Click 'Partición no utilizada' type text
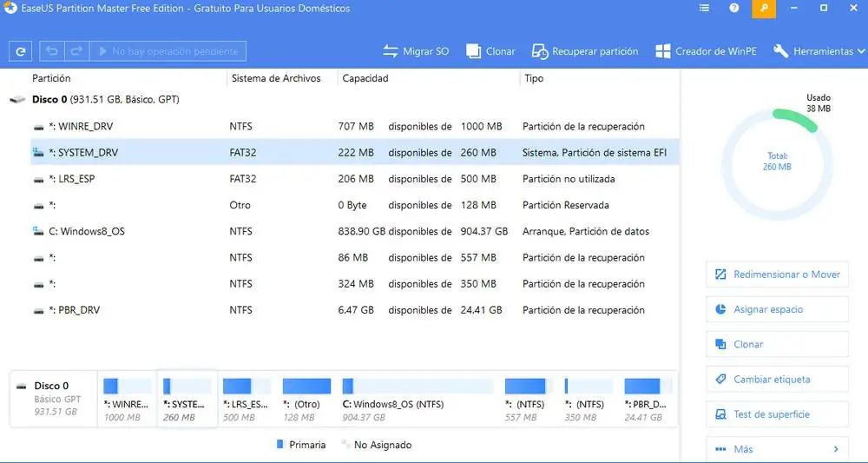 click(x=569, y=179)
